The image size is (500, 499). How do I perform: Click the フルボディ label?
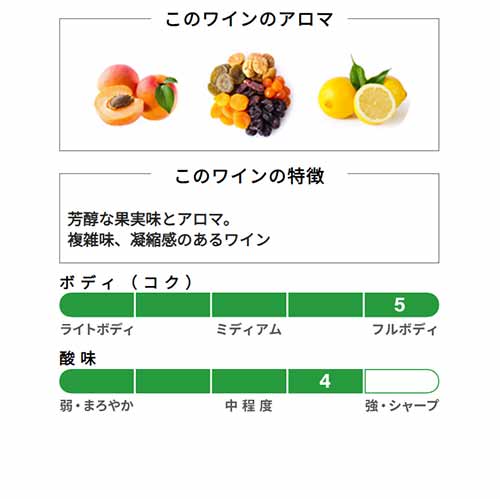point(404,329)
